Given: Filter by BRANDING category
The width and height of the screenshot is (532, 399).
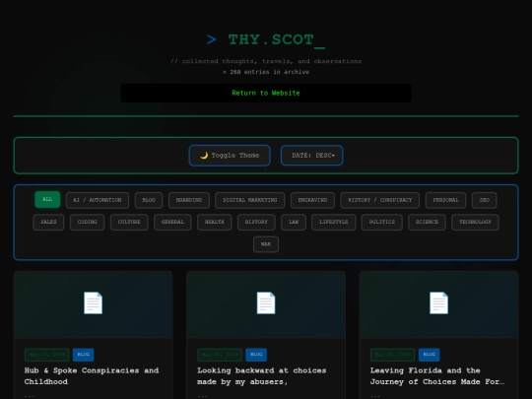Looking at the screenshot, I should point(189,200).
